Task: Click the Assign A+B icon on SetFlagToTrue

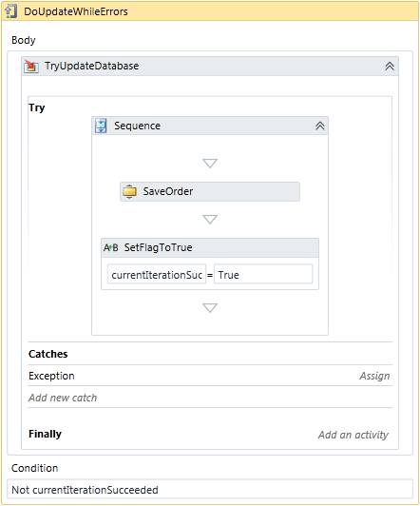Action: [x=111, y=248]
